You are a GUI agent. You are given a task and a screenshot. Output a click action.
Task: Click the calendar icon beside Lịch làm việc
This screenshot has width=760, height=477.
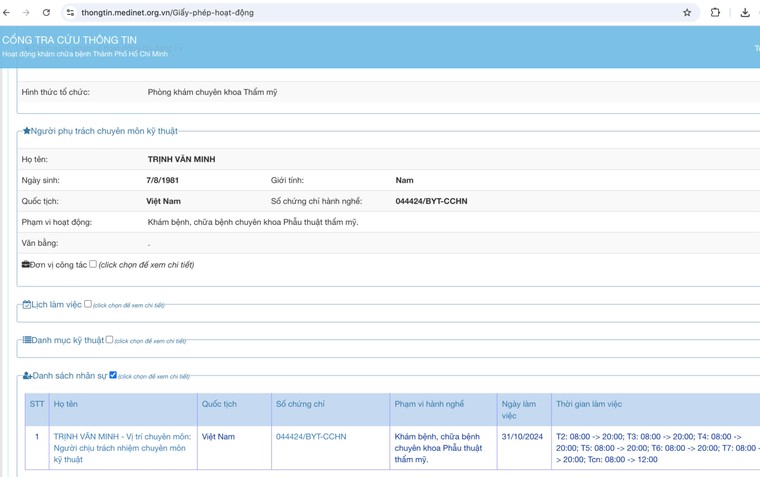[x=27, y=305]
